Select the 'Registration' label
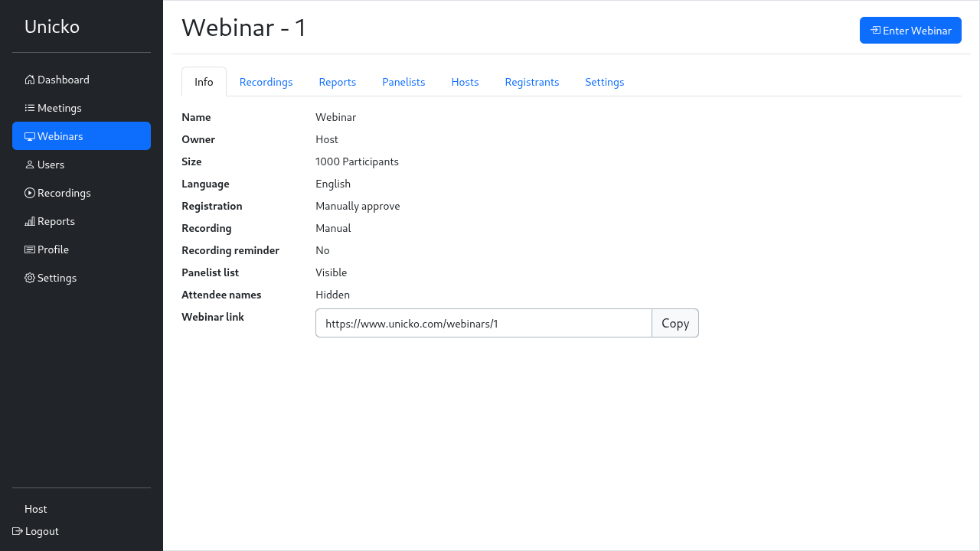Image resolution: width=980 pixels, height=551 pixels. (x=212, y=206)
